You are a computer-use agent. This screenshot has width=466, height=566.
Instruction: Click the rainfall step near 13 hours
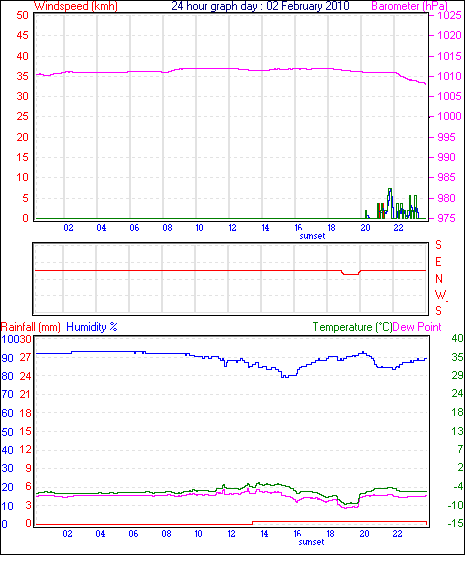(252, 523)
